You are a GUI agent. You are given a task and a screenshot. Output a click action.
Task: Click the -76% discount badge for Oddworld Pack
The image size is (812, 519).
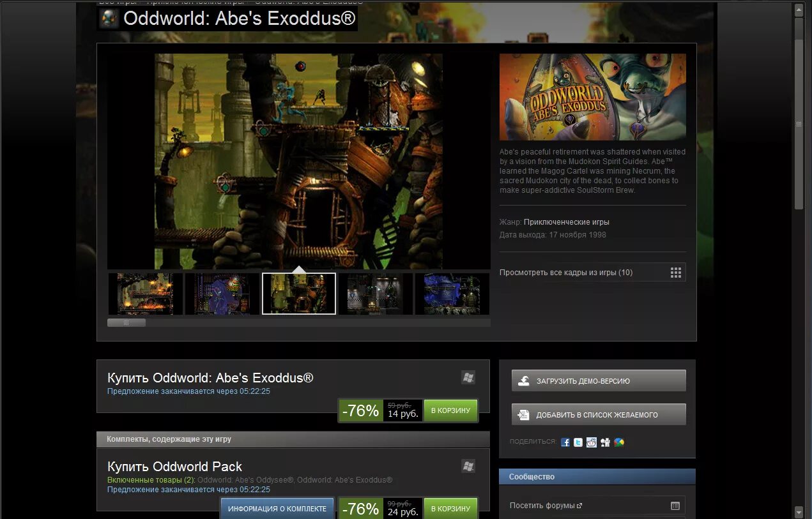point(361,509)
